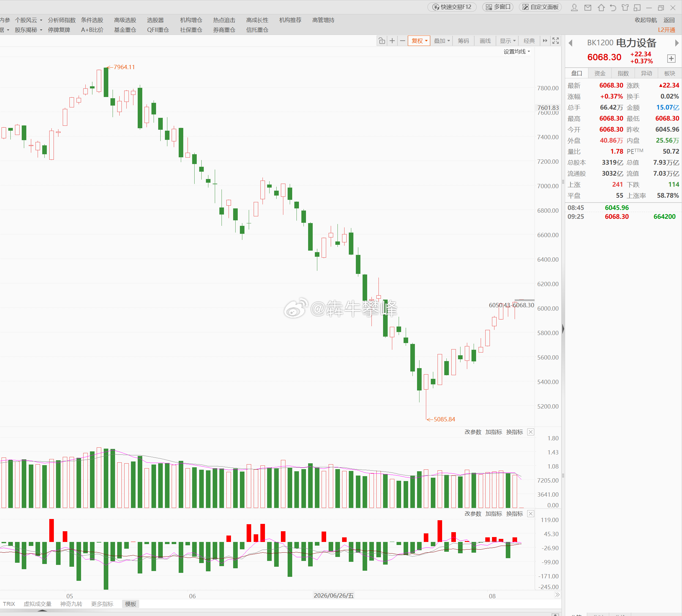Image resolution: width=682 pixels, height=616 pixels.
Task: Switch to the 板块 tab
Action: 670,73
